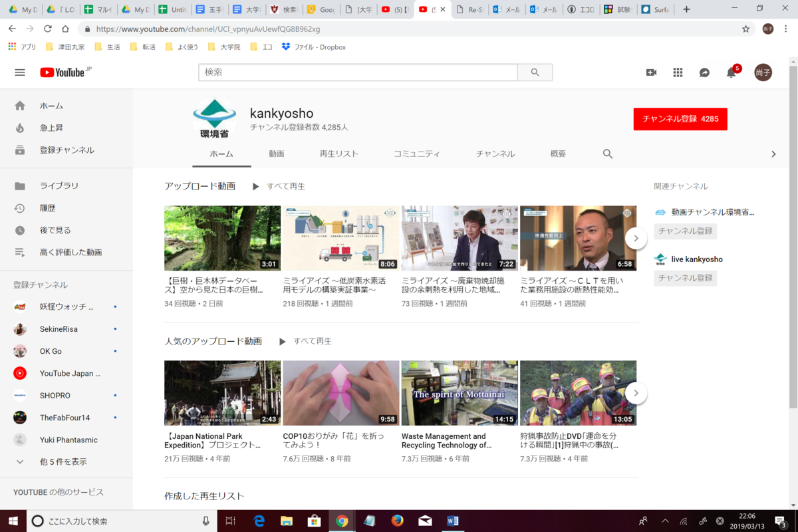Select the コミュニティ channel tab
The height and width of the screenshot is (532, 798).
click(417, 154)
